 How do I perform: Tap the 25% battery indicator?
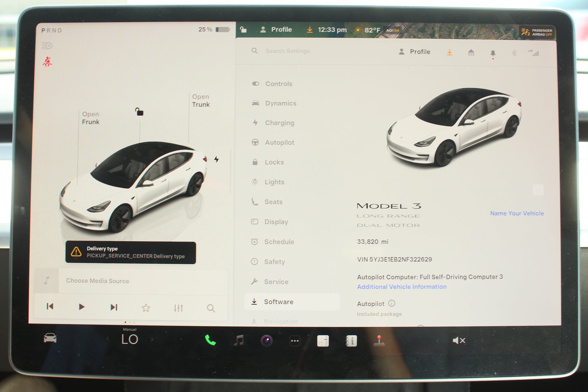[x=214, y=29]
